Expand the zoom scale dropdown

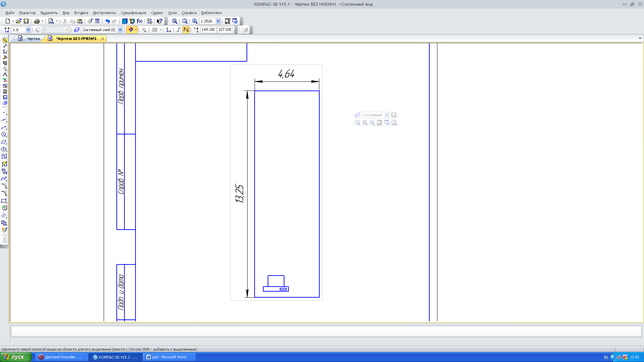(218, 21)
